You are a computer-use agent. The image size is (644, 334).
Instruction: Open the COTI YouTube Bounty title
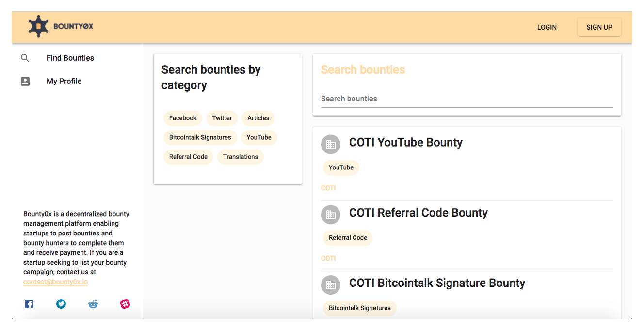tap(406, 142)
